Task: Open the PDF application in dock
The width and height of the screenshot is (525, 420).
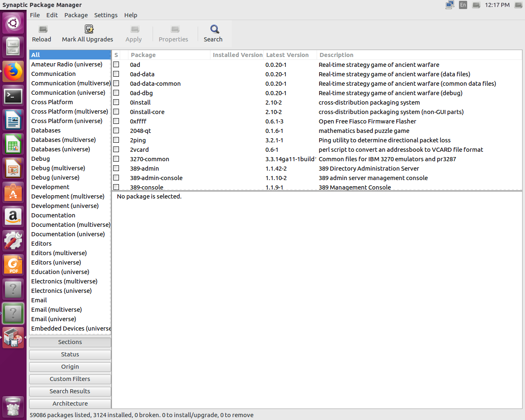Action: click(13, 265)
